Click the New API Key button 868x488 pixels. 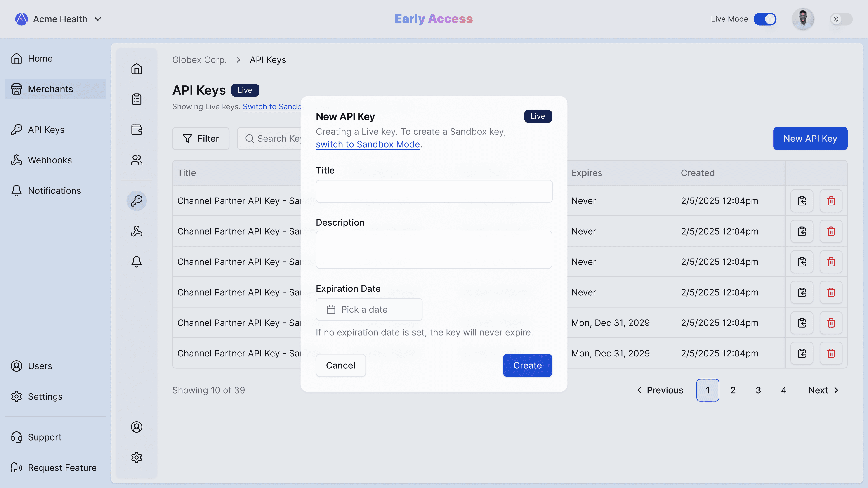point(810,139)
